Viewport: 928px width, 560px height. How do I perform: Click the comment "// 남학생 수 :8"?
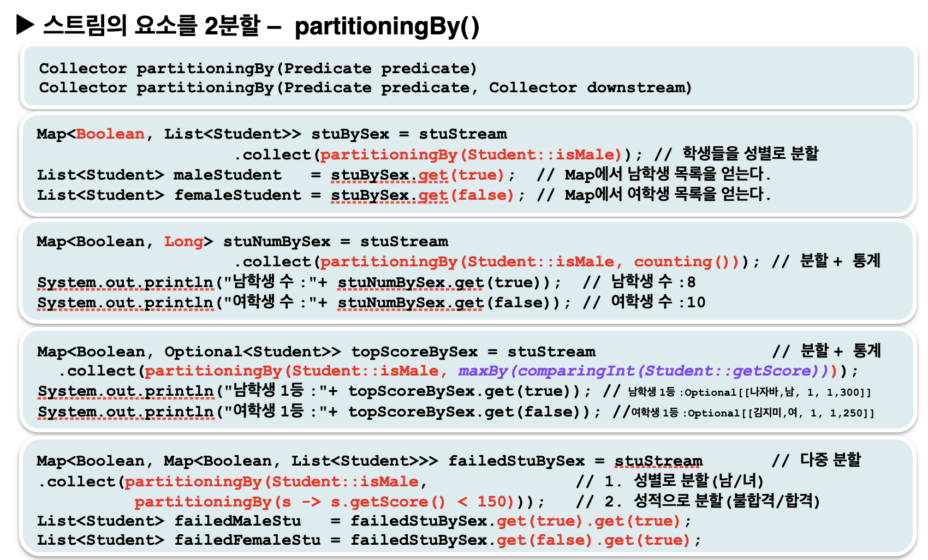pyautogui.click(x=639, y=282)
